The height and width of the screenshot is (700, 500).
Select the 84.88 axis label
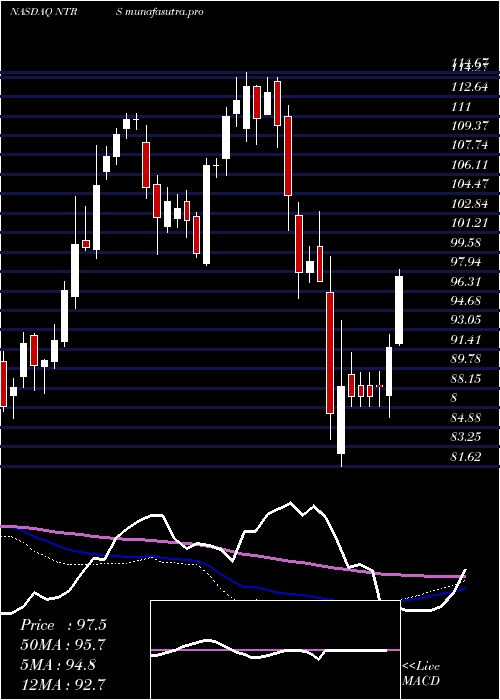467,417
